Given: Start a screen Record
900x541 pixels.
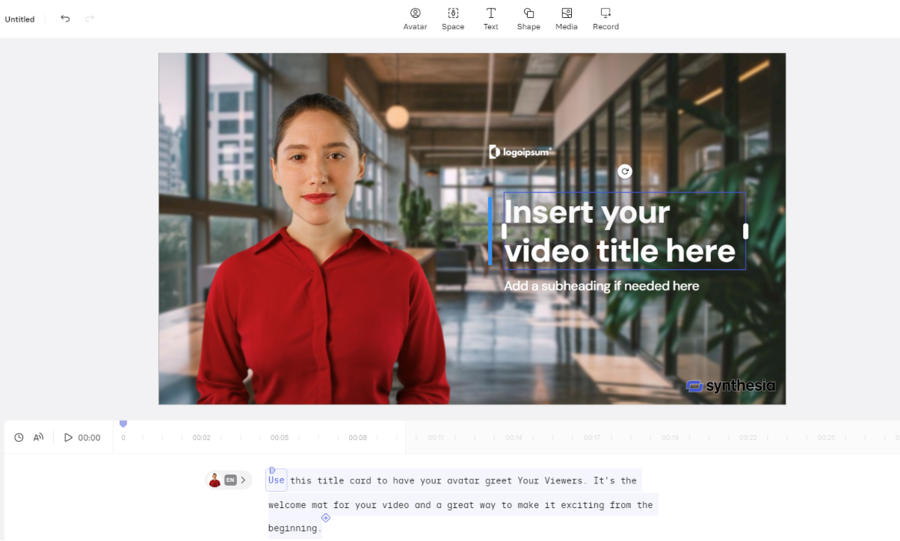Looking at the screenshot, I should point(606,19).
